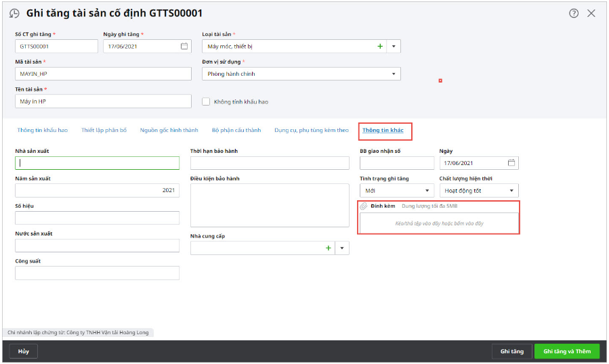609x364 pixels.
Task: Click the history clock icon beside title
Action: pos(14,14)
